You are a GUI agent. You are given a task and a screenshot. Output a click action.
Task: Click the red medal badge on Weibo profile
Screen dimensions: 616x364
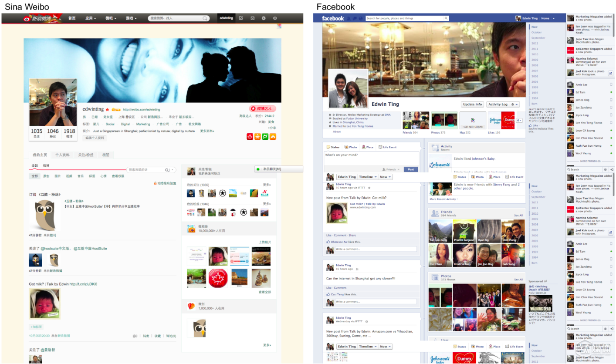pos(250,137)
